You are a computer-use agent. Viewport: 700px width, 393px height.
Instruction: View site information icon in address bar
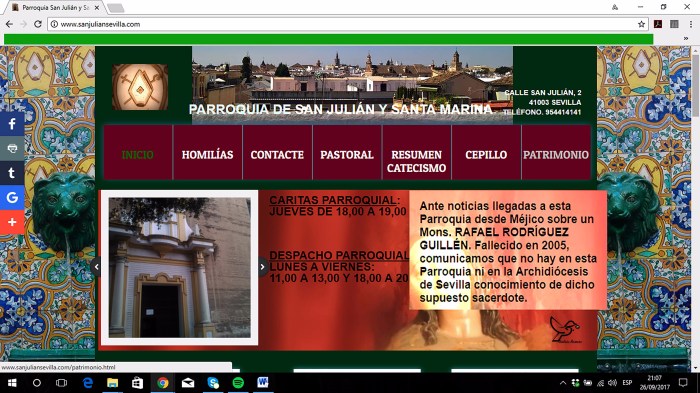click(x=54, y=24)
